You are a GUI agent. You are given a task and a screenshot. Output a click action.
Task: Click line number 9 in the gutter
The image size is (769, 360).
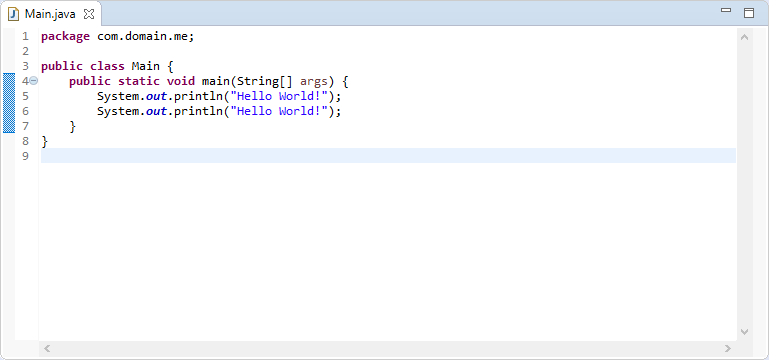(26, 156)
